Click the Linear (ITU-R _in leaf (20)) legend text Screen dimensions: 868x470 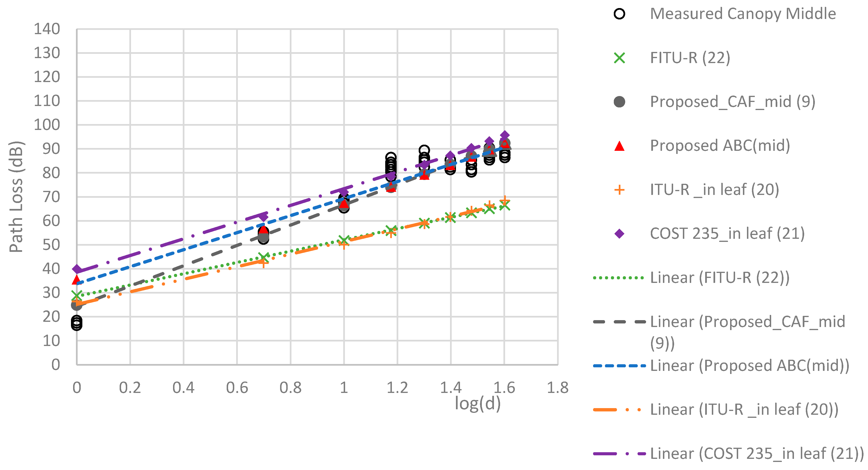(x=744, y=410)
